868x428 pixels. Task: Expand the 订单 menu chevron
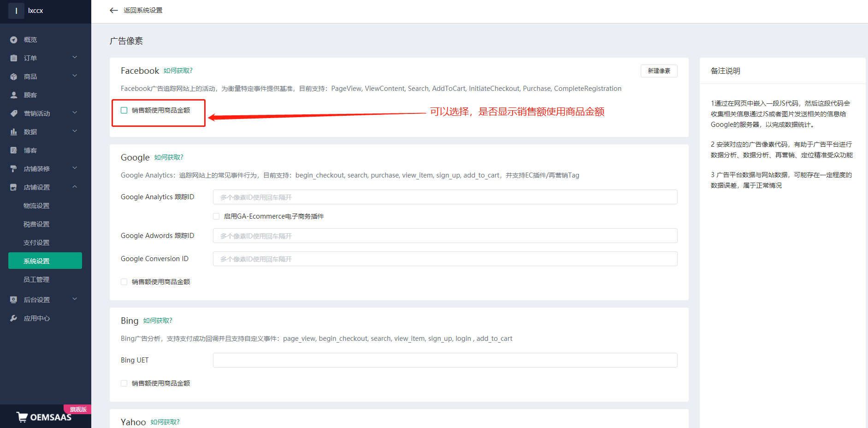75,58
